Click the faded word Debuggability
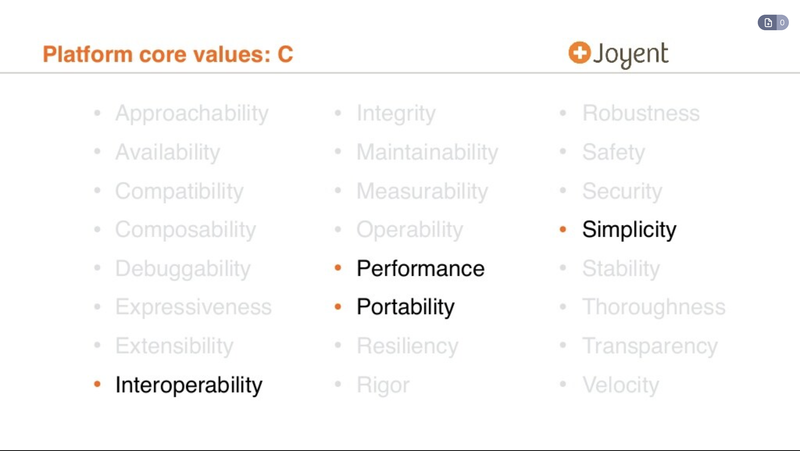 183,268
